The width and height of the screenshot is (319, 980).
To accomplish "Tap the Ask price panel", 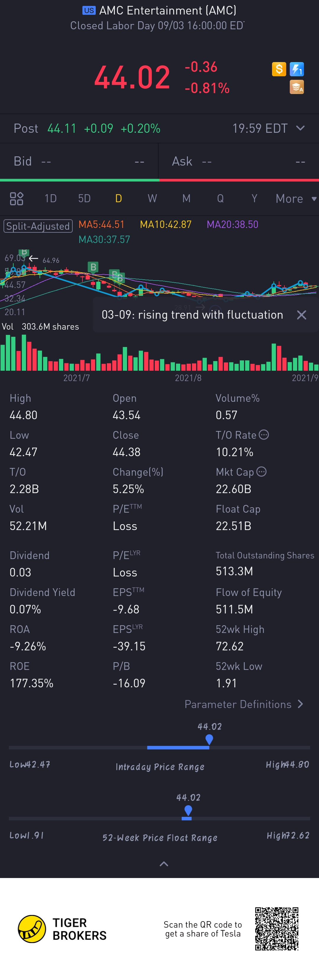I will click(x=239, y=161).
